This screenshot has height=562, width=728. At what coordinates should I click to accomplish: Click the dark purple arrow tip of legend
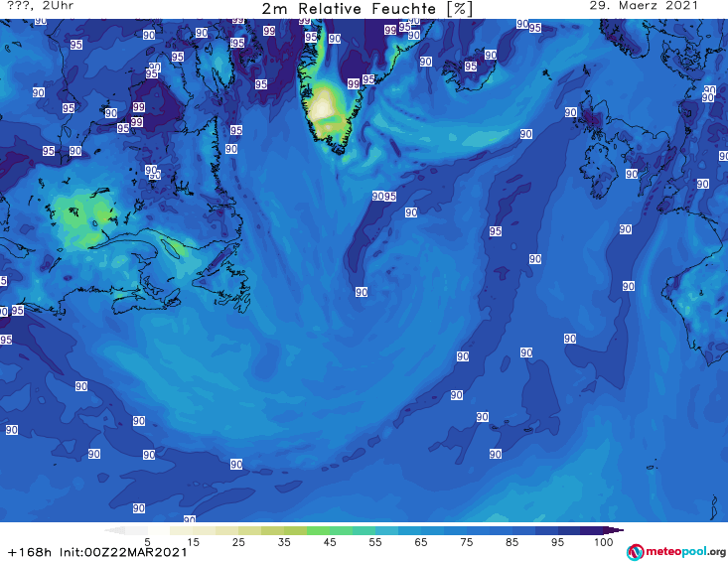click(x=614, y=530)
